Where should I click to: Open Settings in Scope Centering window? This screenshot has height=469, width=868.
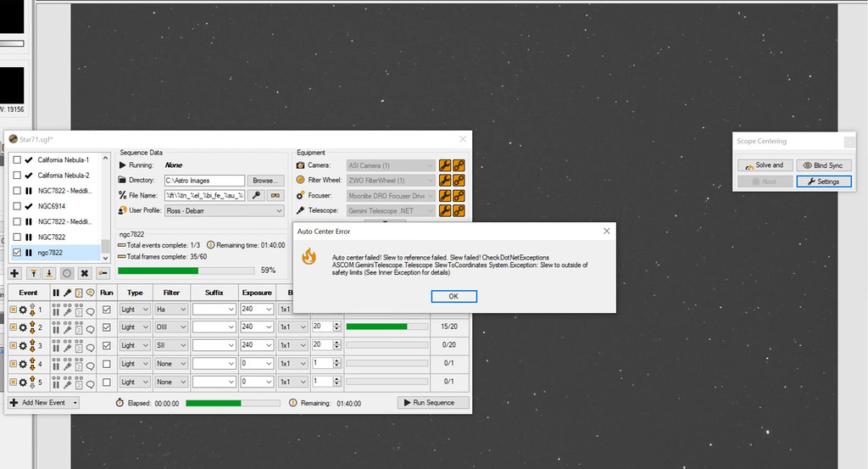(x=824, y=181)
